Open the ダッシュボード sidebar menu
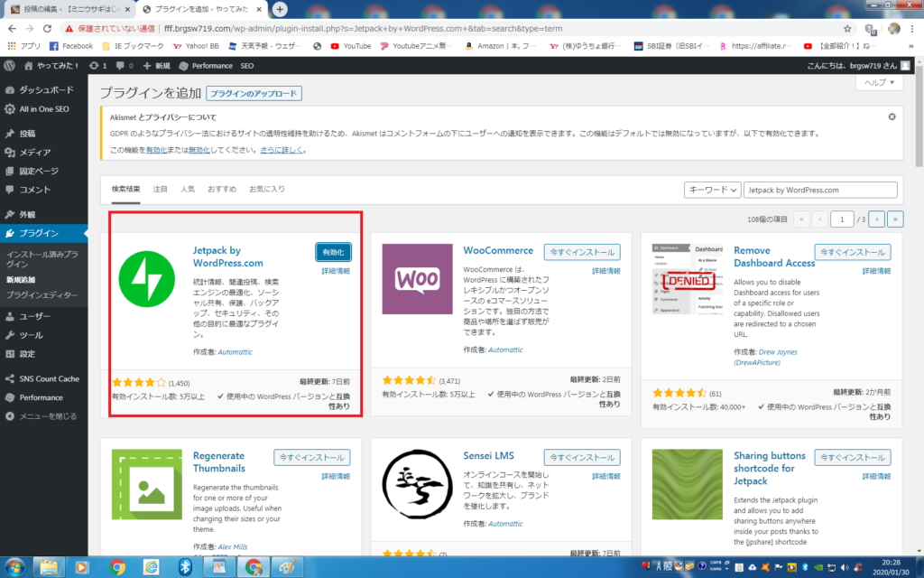The height and width of the screenshot is (578, 924). coord(47,90)
